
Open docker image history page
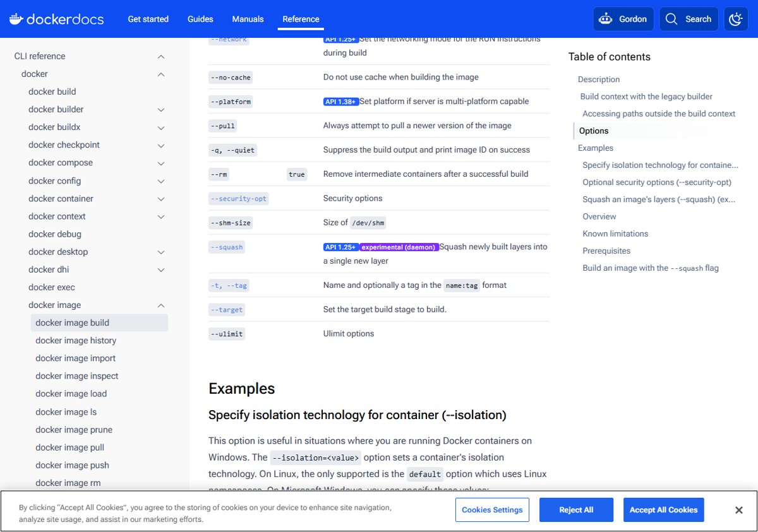click(76, 340)
